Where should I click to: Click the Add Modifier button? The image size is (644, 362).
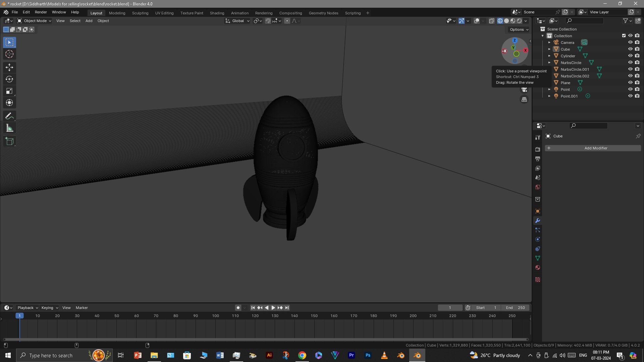pyautogui.click(x=593, y=148)
